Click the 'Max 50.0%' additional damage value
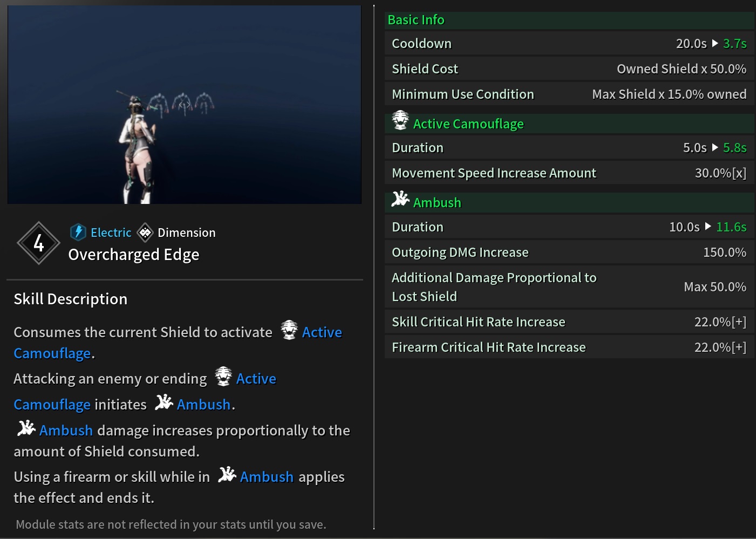756x539 pixels. (x=715, y=287)
